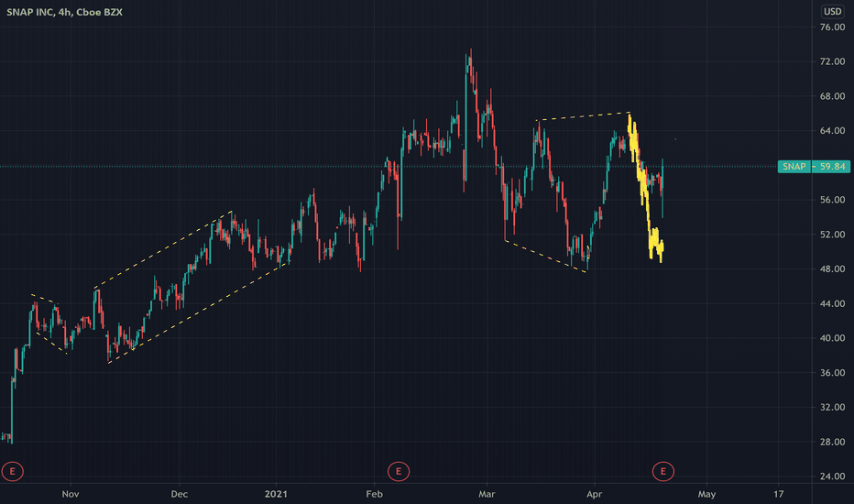Viewport: 854px width, 504px height.
Task: Click the 52.00 price axis label
Action: click(x=832, y=235)
